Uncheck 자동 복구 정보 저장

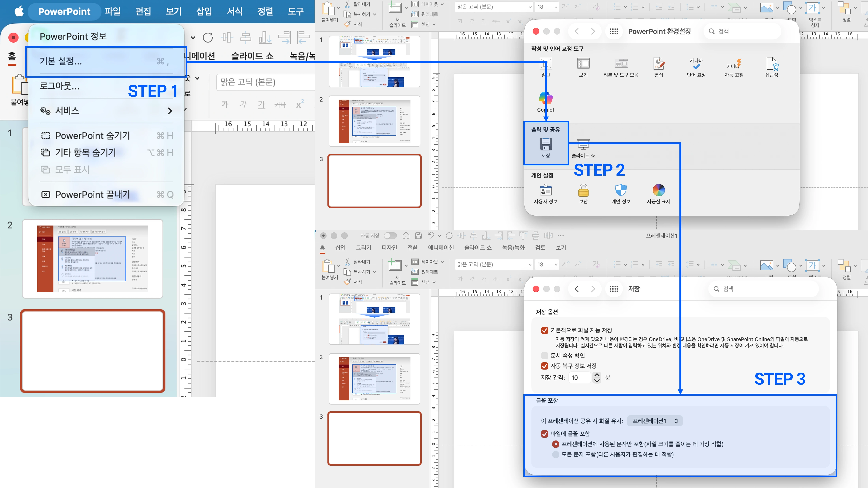544,366
